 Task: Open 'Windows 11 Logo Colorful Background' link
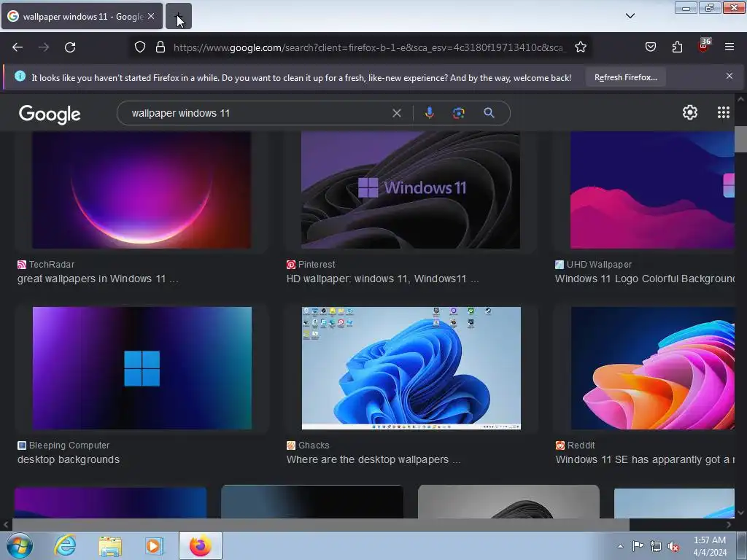tap(645, 279)
